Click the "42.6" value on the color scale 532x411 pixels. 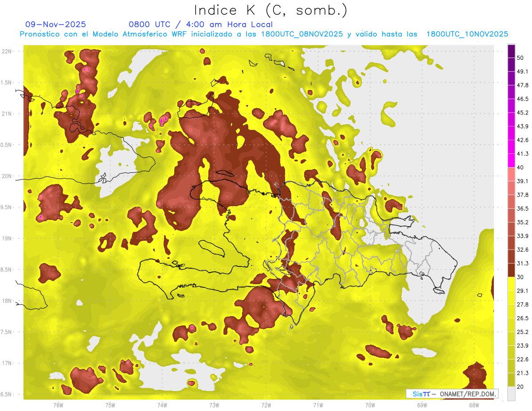pos(523,140)
